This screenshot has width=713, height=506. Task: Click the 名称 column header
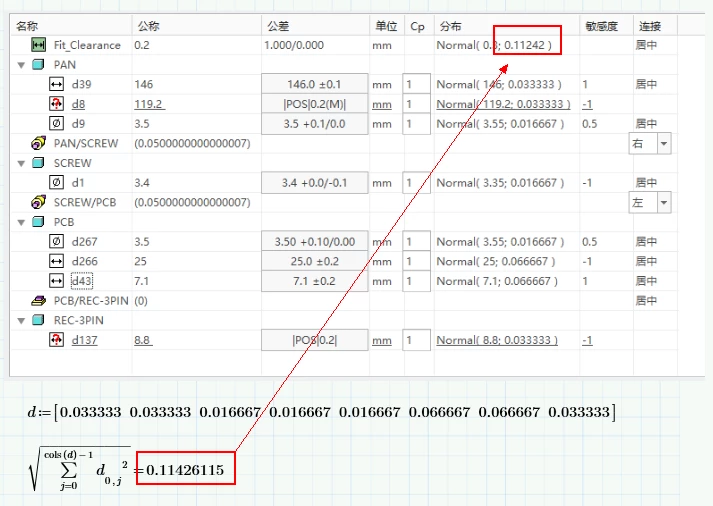point(27,26)
